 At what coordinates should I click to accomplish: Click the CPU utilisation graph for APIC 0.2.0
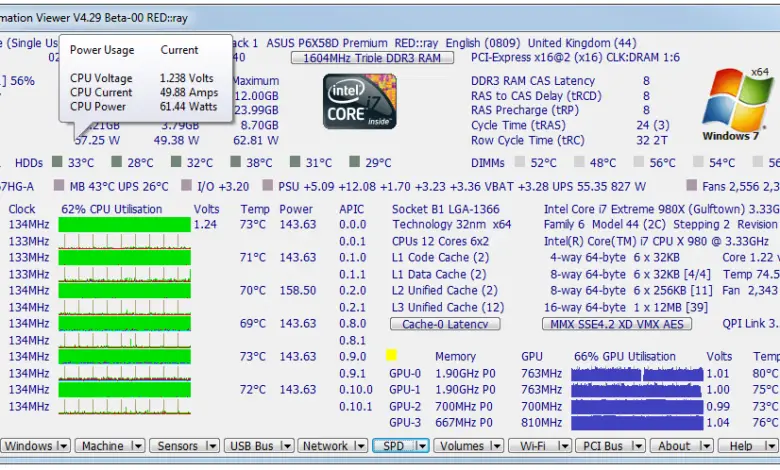(124, 290)
